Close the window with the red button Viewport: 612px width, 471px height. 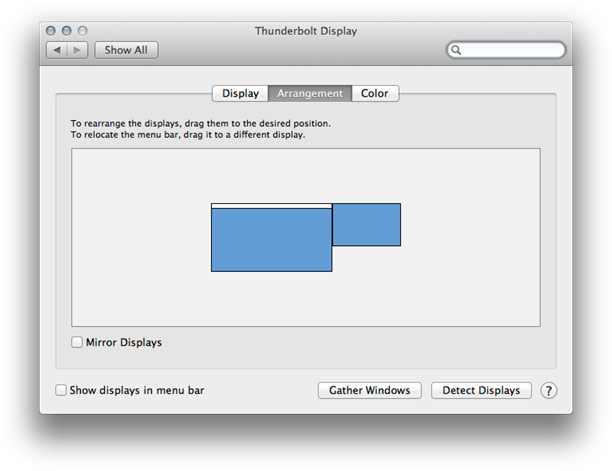[x=51, y=30]
